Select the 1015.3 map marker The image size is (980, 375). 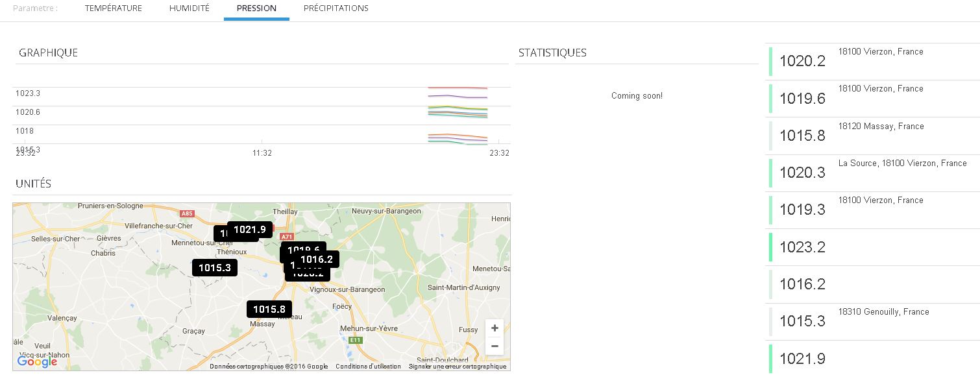[x=215, y=267]
